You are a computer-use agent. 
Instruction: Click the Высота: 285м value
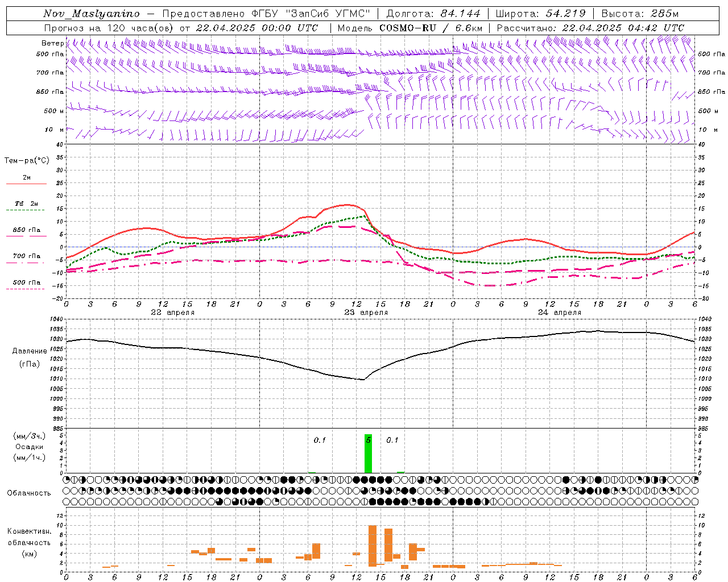coord(640,14)
